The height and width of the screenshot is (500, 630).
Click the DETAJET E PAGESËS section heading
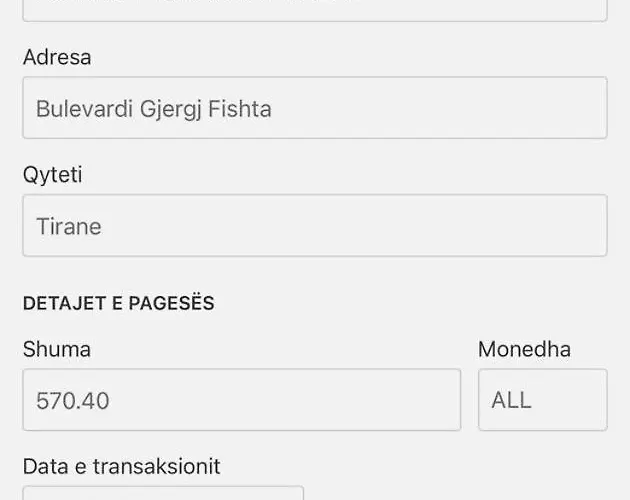[x=118, y=303]
